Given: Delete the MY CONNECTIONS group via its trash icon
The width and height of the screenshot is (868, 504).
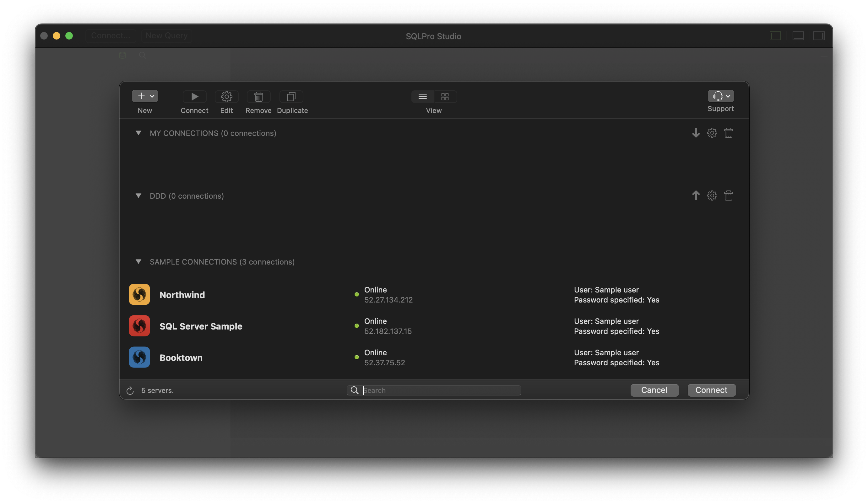Looking at the screenshot, I should coord(729,133).
